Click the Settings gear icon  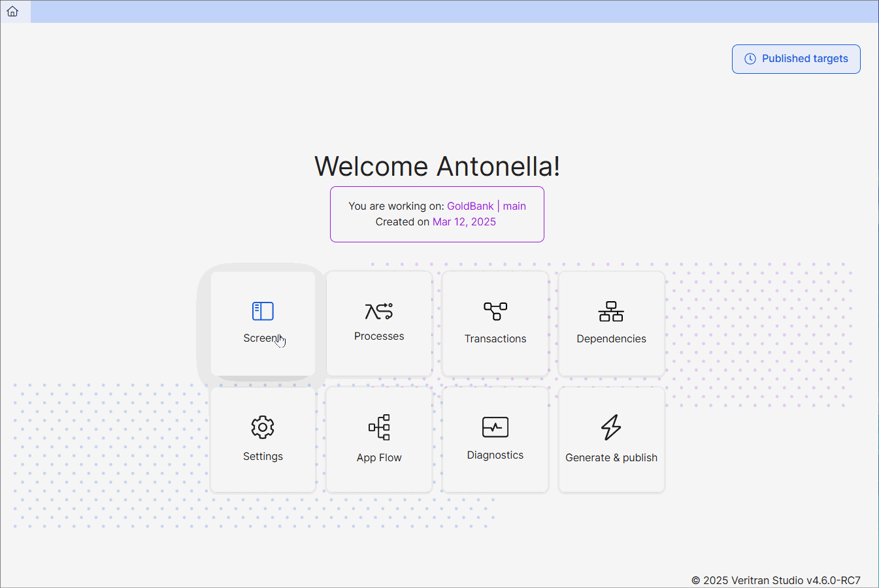(263, 427)
